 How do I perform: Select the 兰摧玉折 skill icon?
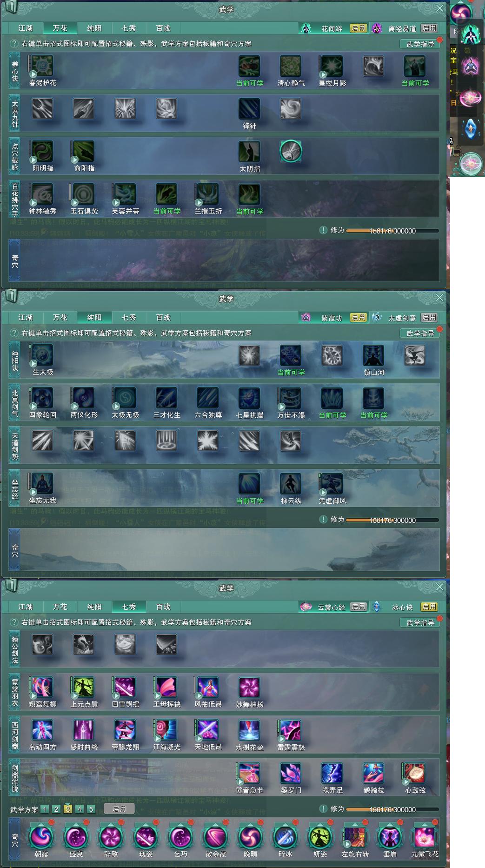click(208, 194)
